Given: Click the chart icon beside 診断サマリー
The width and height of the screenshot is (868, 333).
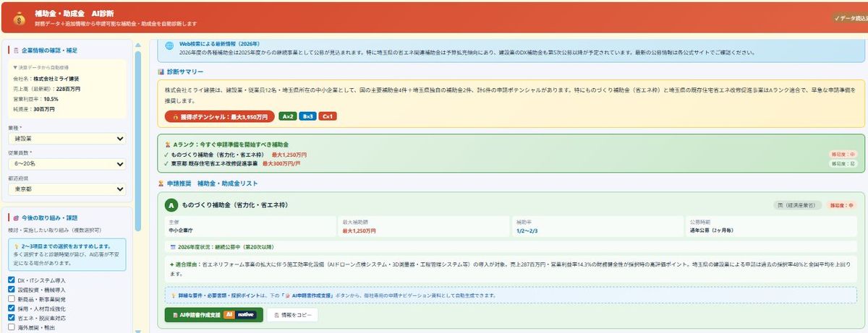Looking at the screenshot, I should point(161,72).
